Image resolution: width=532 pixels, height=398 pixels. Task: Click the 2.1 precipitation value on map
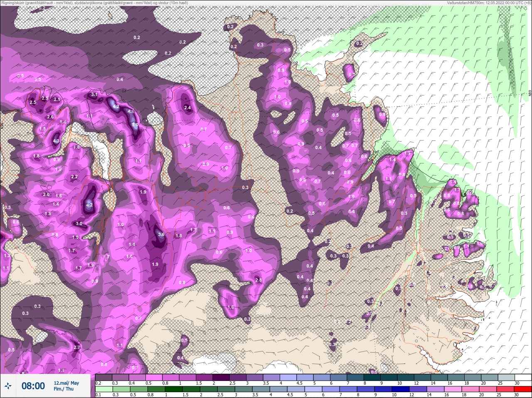coord(57,100)
